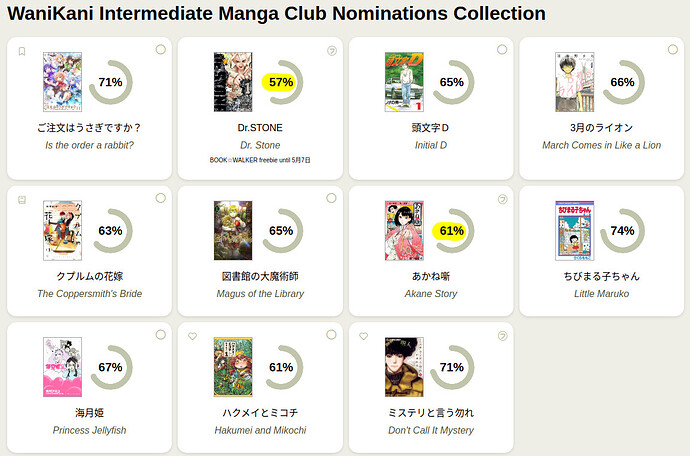Click the furigana circle icon on the Don't Call It Mystery card
Image resolution: width=690 pixels, height=456 pixels.
pyautogui.click(x=503, y=336)
